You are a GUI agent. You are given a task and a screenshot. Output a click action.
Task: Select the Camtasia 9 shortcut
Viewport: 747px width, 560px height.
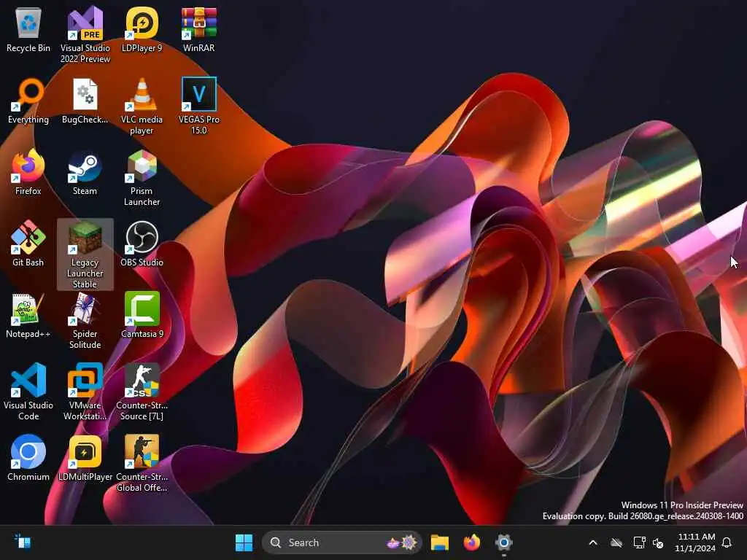point(142,316)
